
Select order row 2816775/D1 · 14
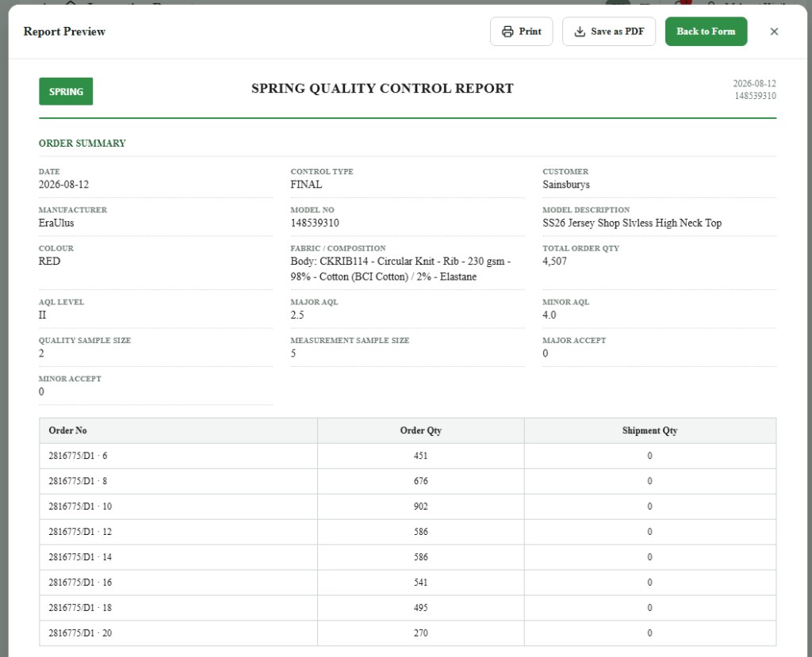click(x=408, y=558)
